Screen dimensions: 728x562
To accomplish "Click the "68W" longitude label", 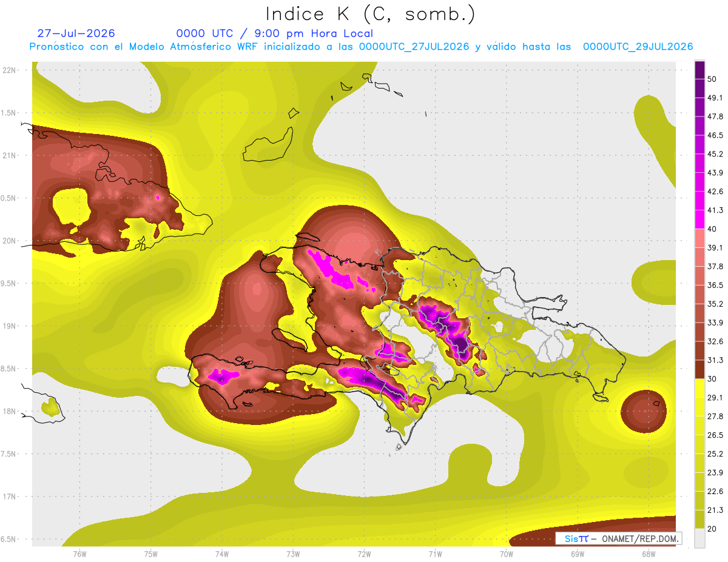I will click(648, 554).
